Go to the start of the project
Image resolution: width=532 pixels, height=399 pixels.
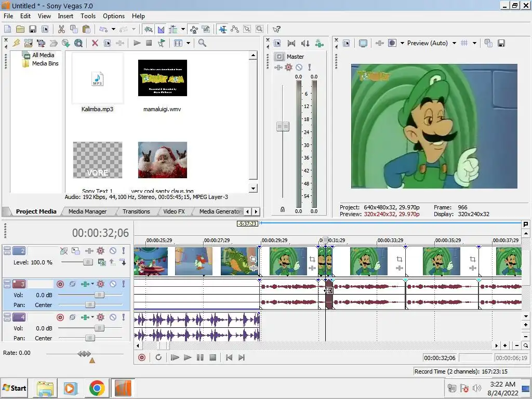[x=229, y=357]
